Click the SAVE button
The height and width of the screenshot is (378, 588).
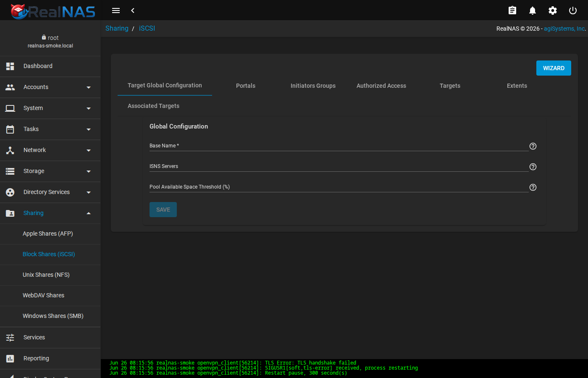click(163, 210)
